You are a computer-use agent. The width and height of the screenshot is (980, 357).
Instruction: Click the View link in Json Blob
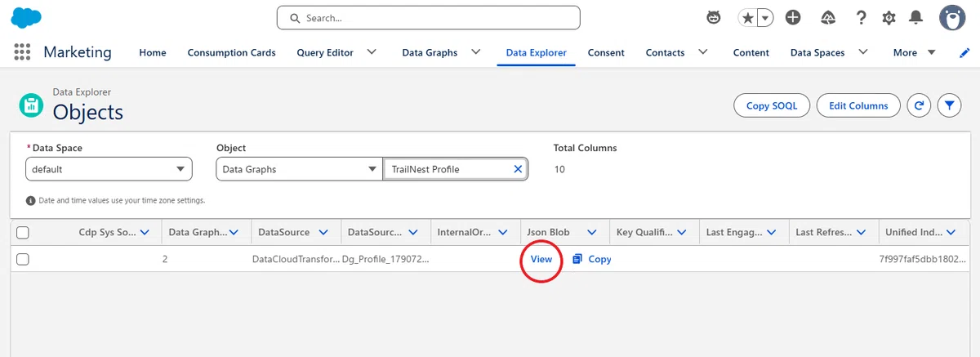(x=541, y=259)
